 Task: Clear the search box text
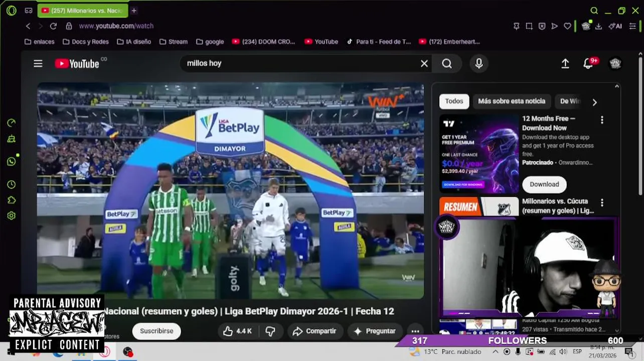click(424, 63)
